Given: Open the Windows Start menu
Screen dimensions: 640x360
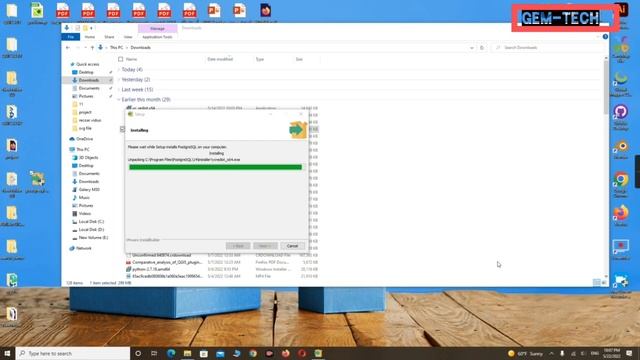Looking at the screenshot, I should pyautogui.click(x=7, y=353).
